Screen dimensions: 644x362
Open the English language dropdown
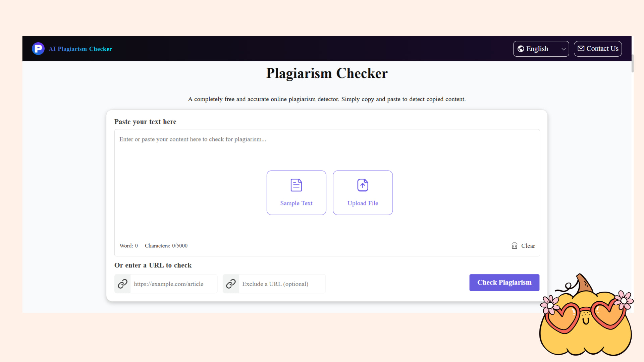[x=541, y=49]
